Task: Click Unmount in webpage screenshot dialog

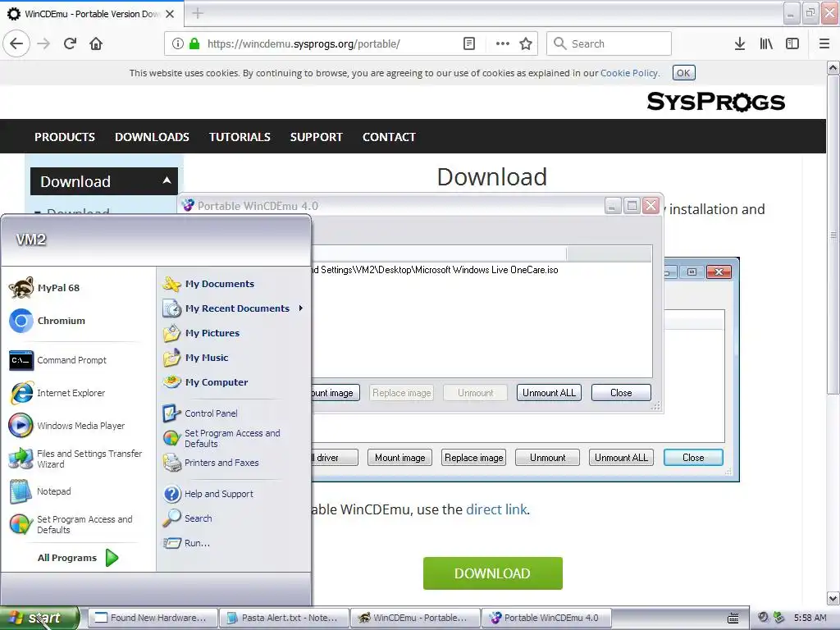Action: coord(547,458)
